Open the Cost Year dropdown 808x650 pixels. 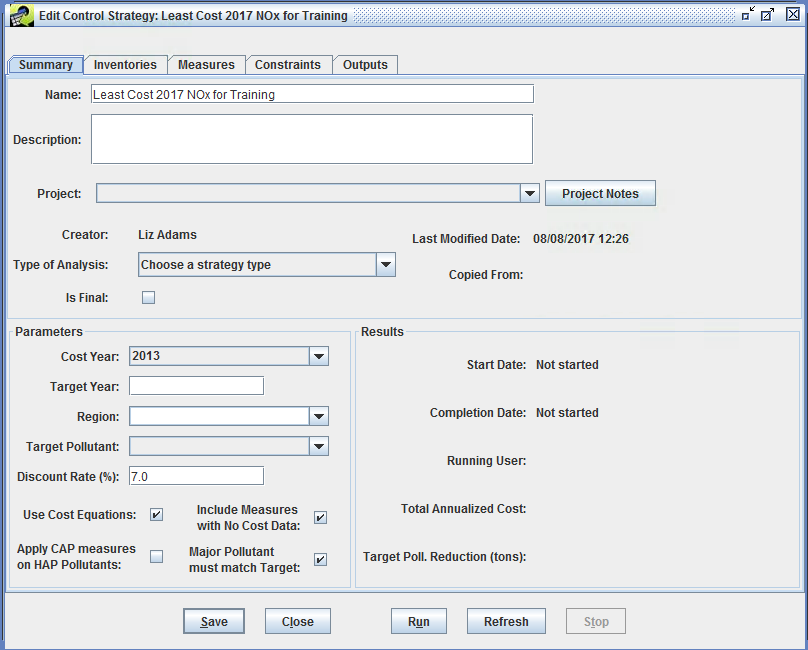318,356
